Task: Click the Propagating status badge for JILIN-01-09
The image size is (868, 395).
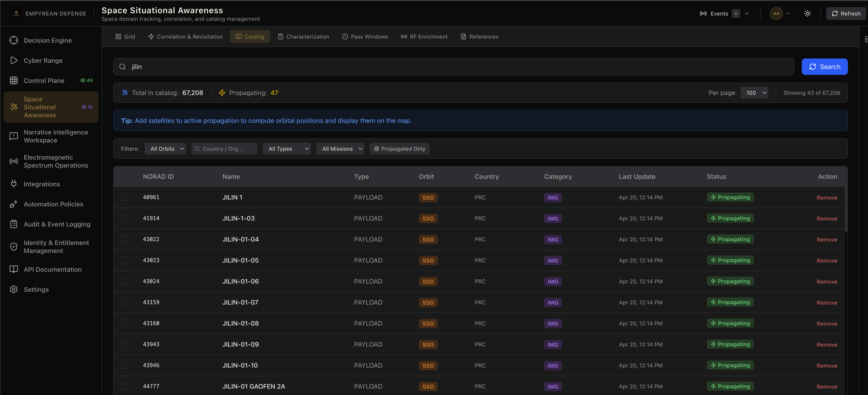Action: [x=730, y=344]
